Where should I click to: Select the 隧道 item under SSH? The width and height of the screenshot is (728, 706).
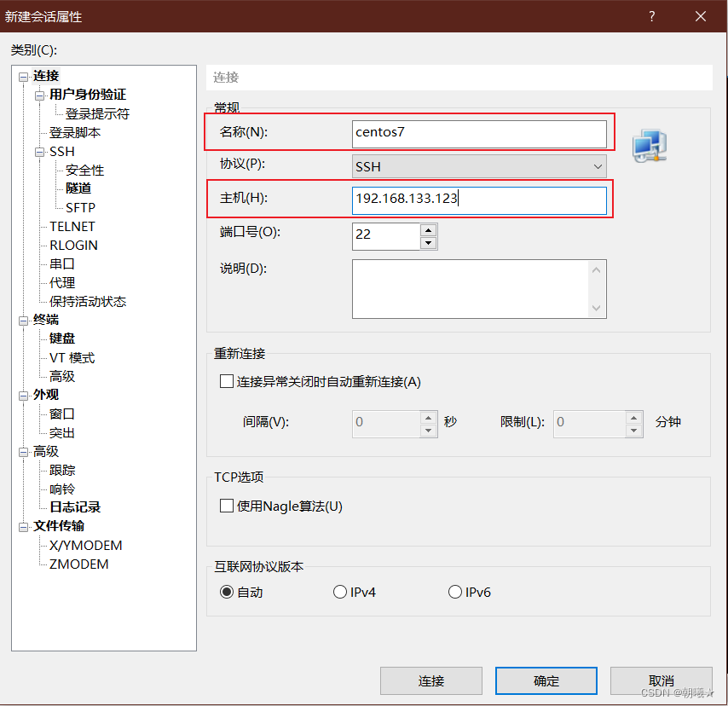tap(78, 188)
